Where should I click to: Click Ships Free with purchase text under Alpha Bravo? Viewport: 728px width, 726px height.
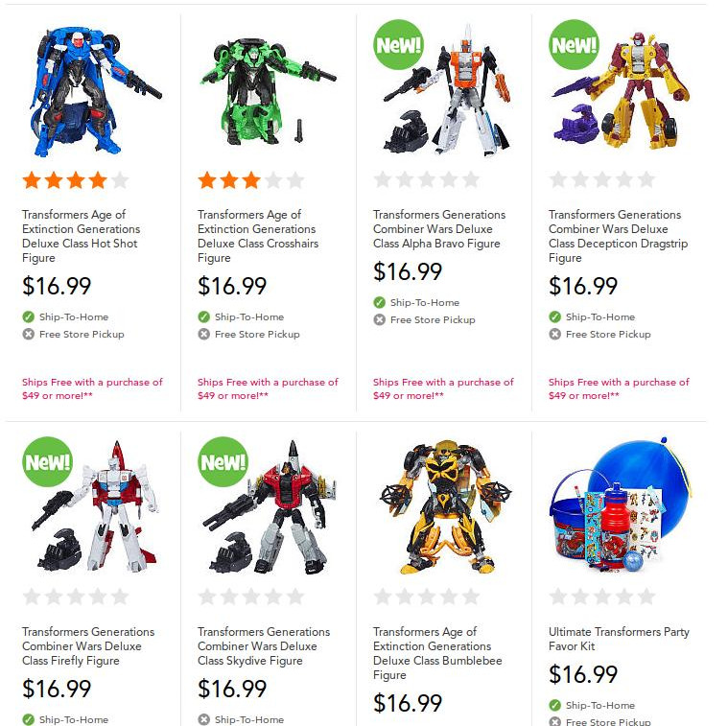[443, 388]
